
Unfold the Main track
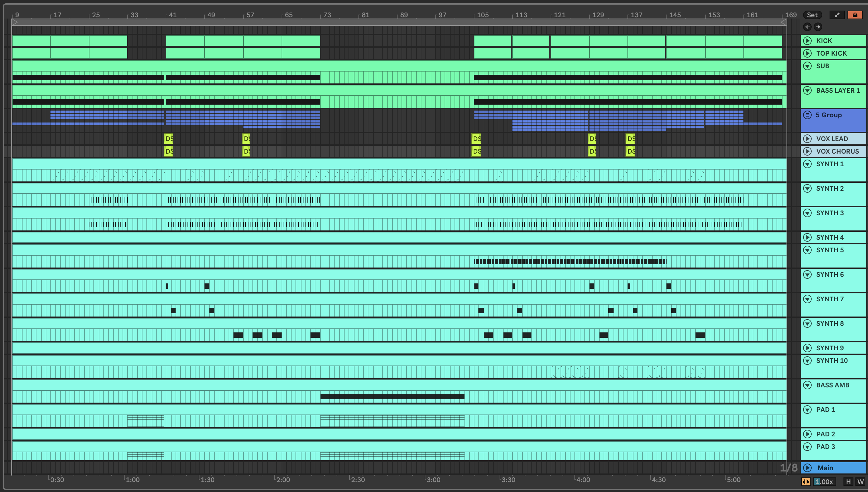(x=807, y=468)
